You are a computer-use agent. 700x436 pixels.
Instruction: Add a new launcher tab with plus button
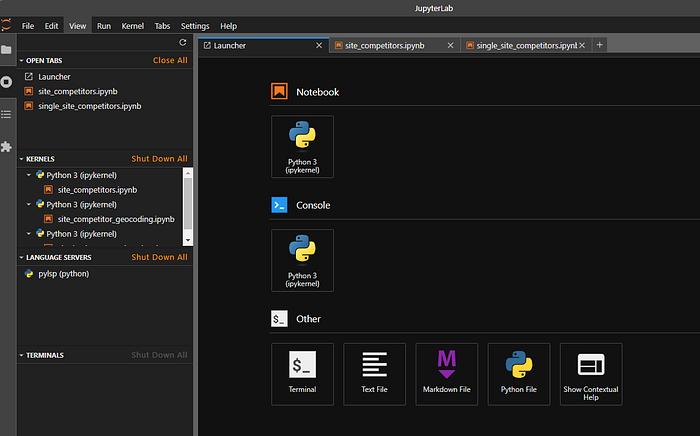coord(600,45)
